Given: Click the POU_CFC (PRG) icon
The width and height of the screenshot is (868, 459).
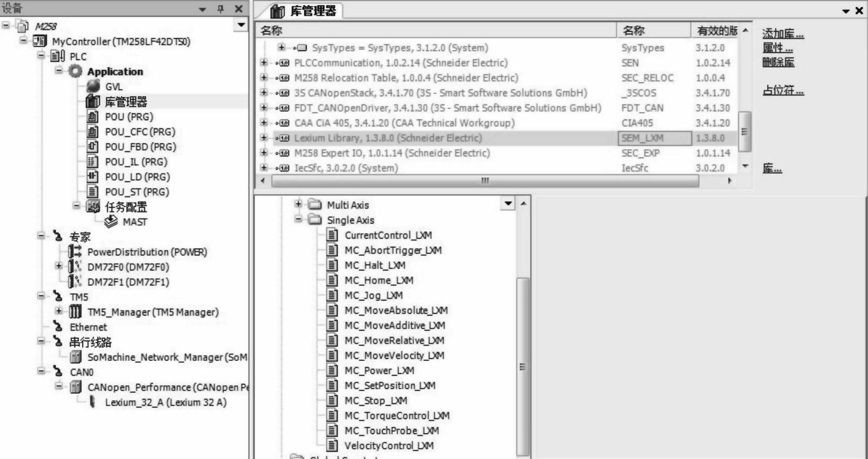Looking at the screenshot, I should click(93, 131).
